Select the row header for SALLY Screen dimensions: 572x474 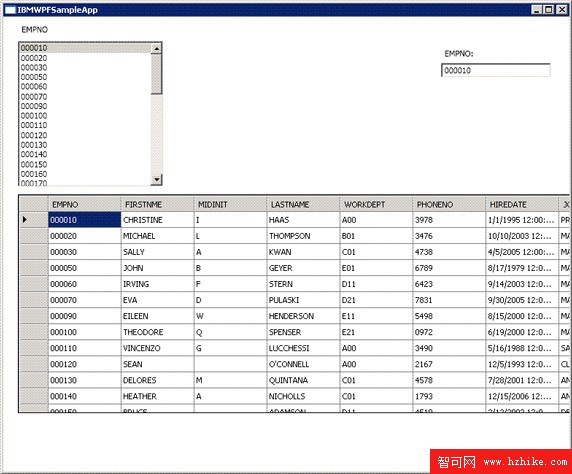(33, 252)
